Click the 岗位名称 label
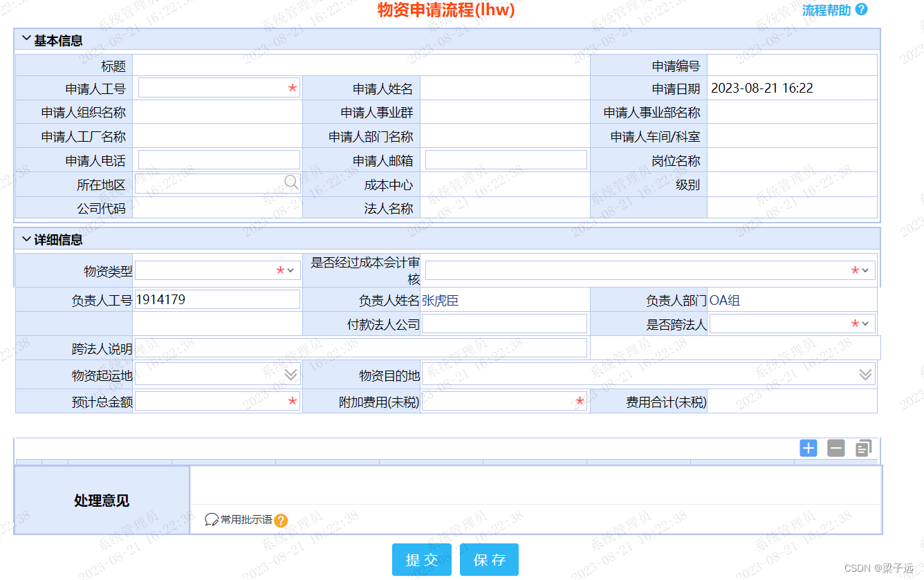 [676, 160]
